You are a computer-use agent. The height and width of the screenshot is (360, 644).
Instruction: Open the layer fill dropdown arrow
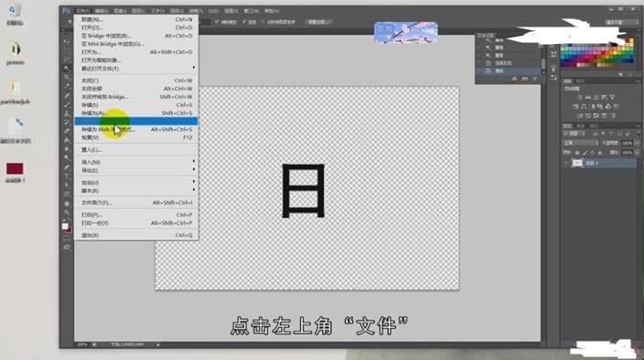pos(637,153)
